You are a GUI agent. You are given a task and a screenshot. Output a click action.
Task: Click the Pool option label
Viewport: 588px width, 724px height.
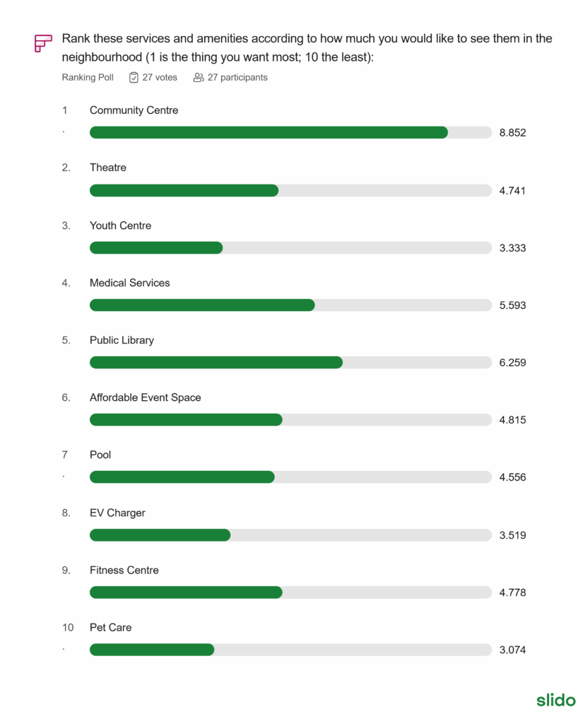(100, 455)
